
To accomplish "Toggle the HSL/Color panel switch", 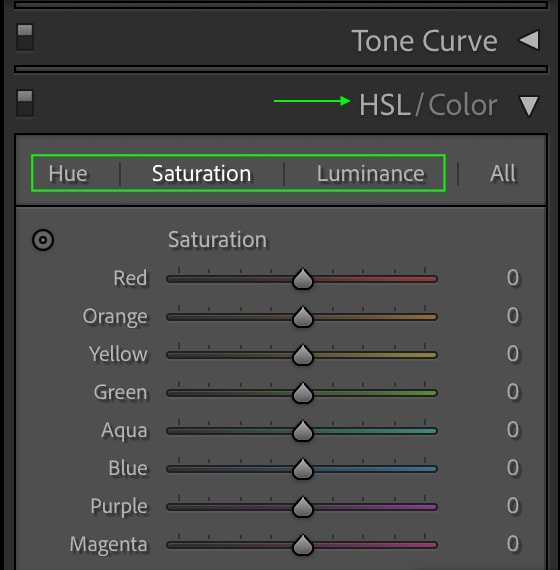I will [x=25, y=104].
